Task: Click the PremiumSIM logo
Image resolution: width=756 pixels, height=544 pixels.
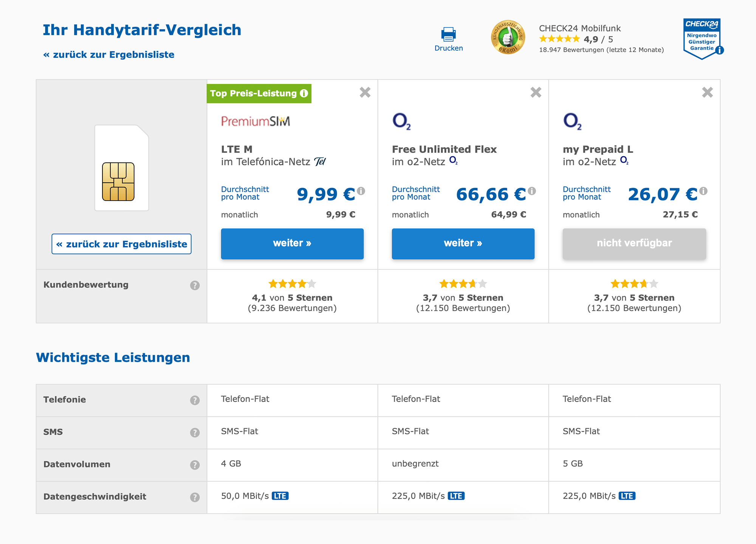Action: tap(256, 121)
